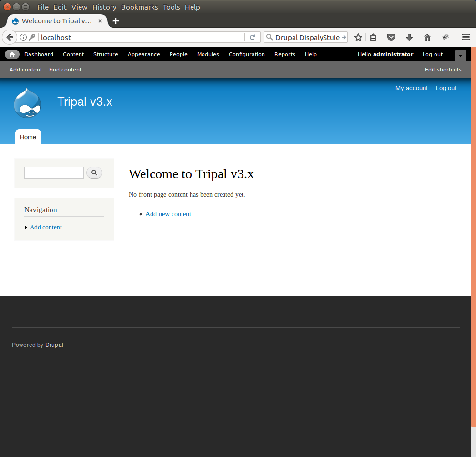Reload the page with the refresh icon

(x=253, y=37)
